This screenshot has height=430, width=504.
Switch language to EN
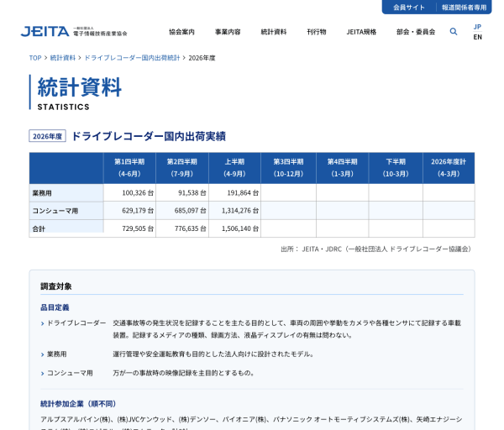coord(477,37)
